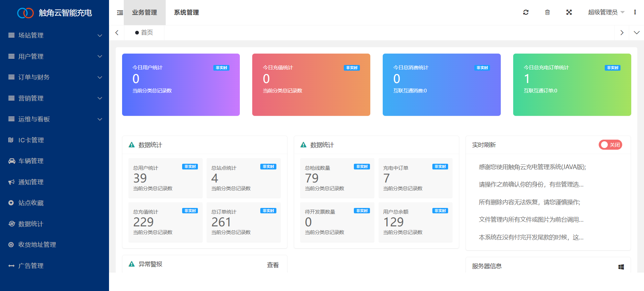Click the 今日充值统计 card
This screenshot has height=291, width=644.
[311, 85]
